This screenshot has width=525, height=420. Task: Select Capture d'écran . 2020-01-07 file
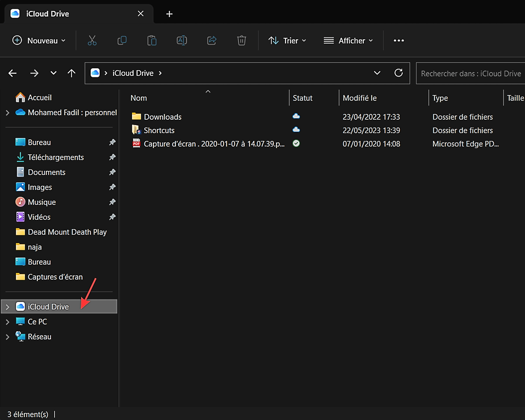coord(214,144)
